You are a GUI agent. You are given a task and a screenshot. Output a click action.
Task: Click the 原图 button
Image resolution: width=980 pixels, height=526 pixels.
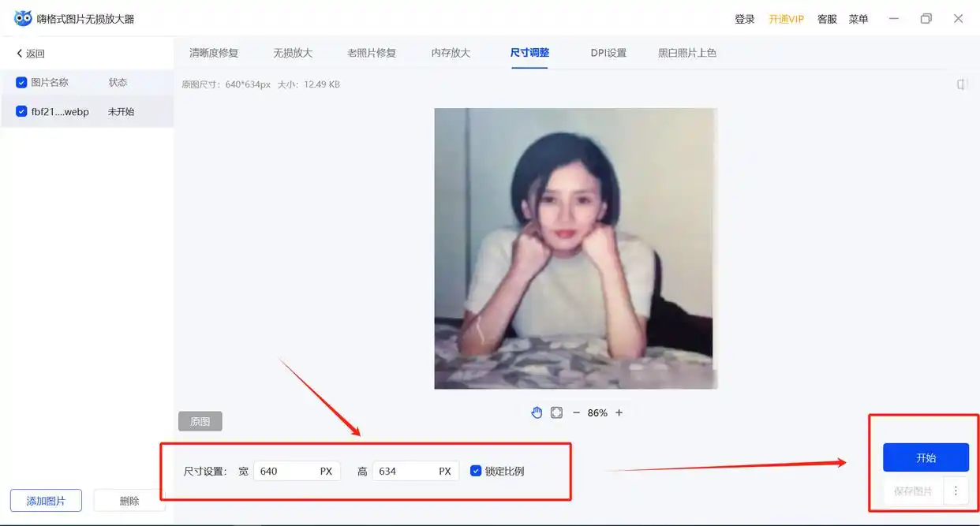coord(200,421)
